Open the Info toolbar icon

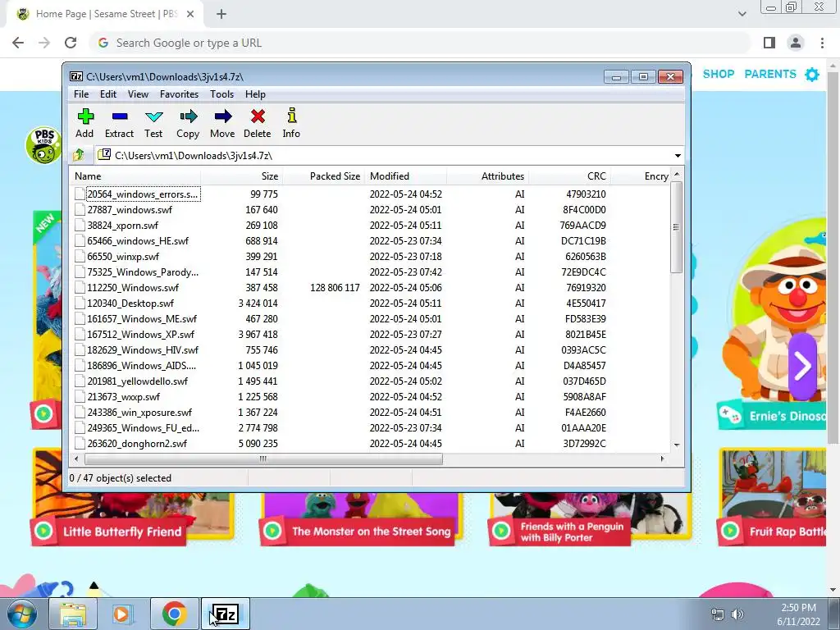click(x=291, y=115)
